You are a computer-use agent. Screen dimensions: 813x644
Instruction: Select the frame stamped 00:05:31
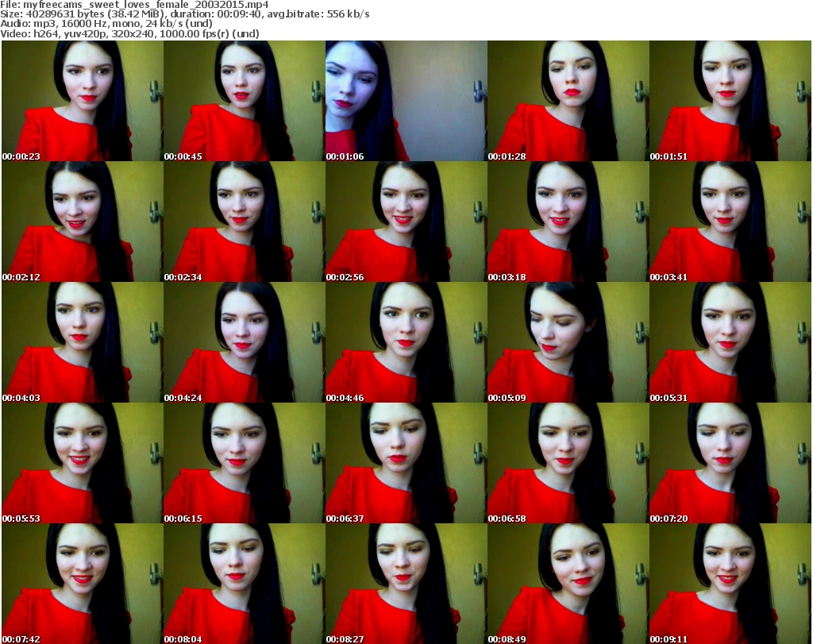tap(730, 342)
